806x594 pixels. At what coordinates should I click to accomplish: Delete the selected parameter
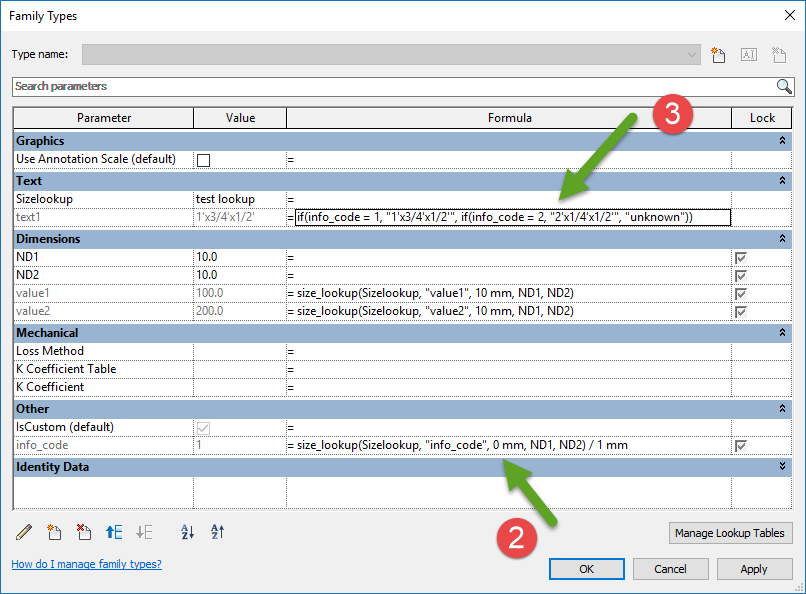coord(85,533)
